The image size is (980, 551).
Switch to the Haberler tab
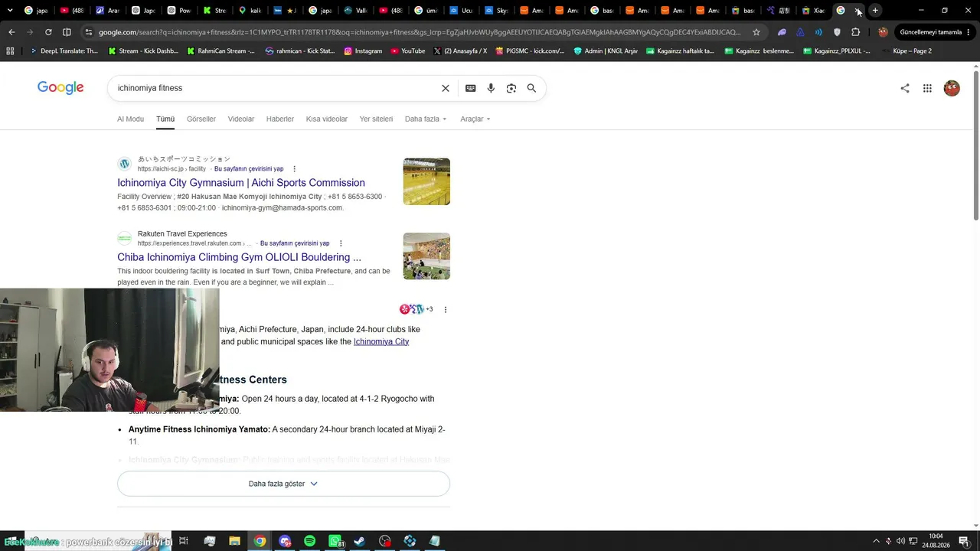point(280,119)
